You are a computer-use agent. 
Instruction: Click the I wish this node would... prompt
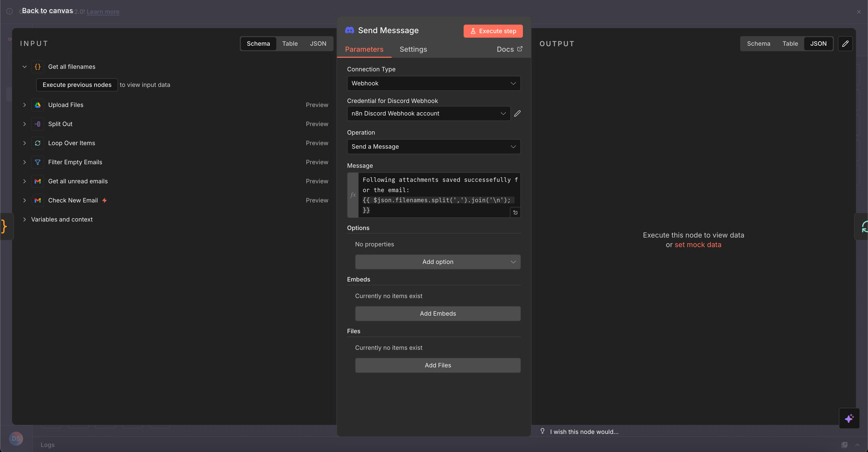point(584,431)
